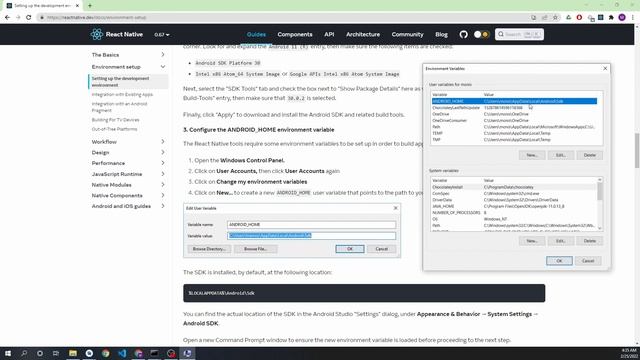Open Windows Start menu
The image size is (640, 360).
(x=7, y=353)
